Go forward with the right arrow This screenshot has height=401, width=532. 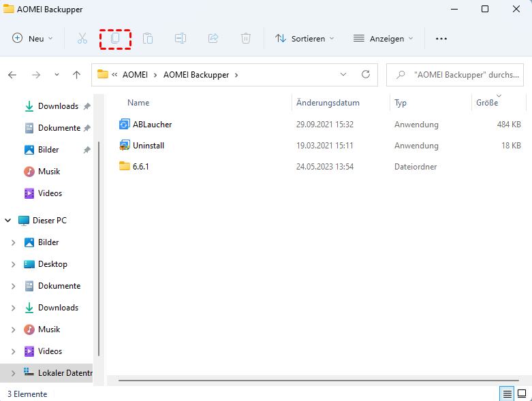click(x=36, y=75)
